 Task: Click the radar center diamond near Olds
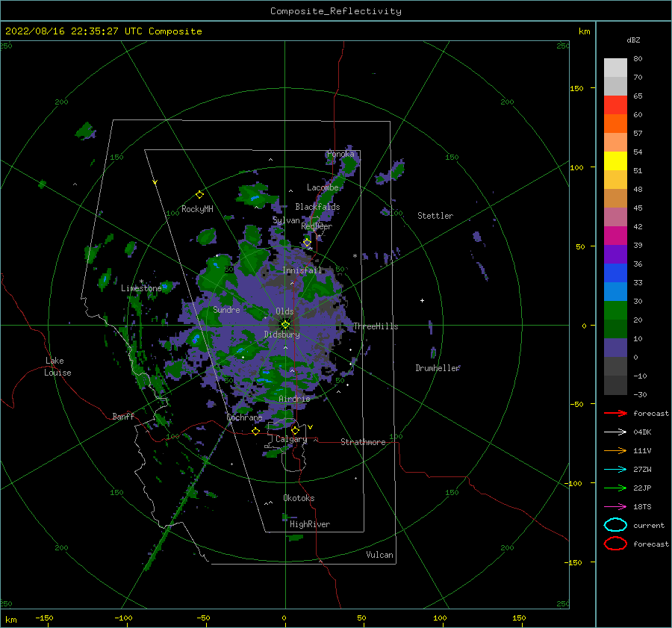click(285, 325)
